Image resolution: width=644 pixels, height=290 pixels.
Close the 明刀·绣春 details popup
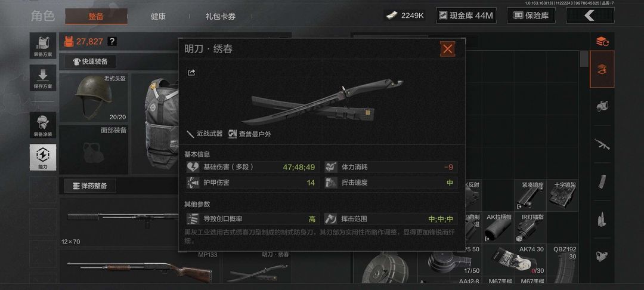coord(447,49)
